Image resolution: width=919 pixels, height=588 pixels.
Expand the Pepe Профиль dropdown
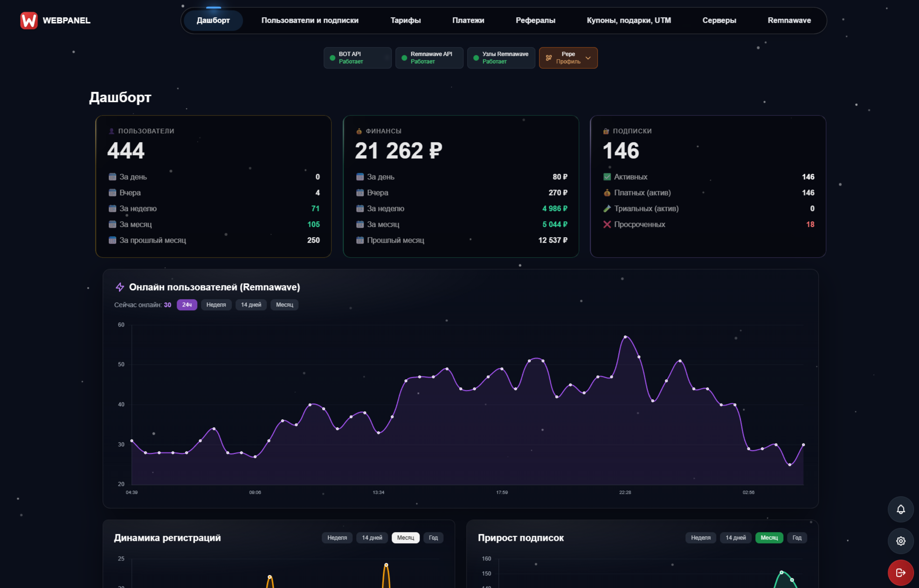tap(568, 58)
